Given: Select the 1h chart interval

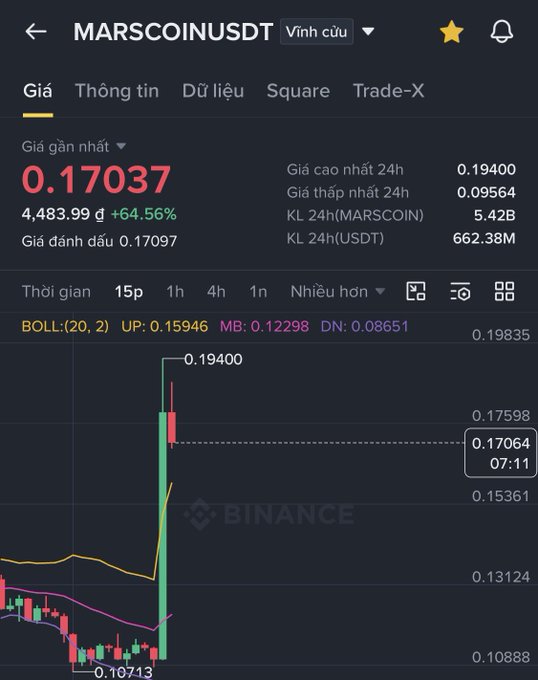Looking at the screenshot, I should pos(175,291).
